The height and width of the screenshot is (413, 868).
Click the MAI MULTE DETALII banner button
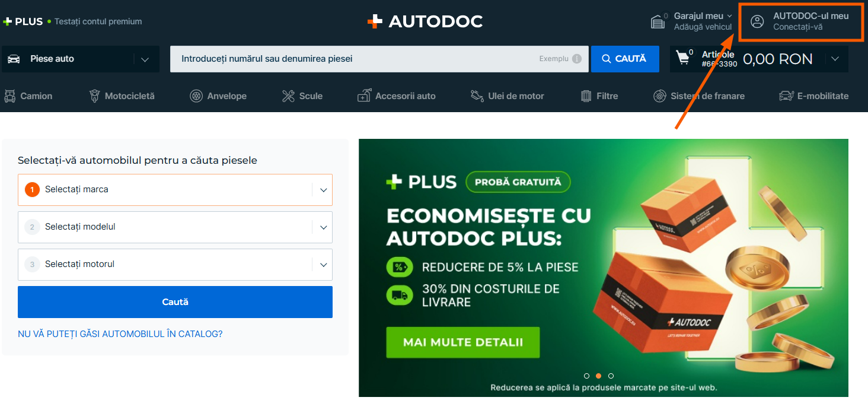coord(463,342)
